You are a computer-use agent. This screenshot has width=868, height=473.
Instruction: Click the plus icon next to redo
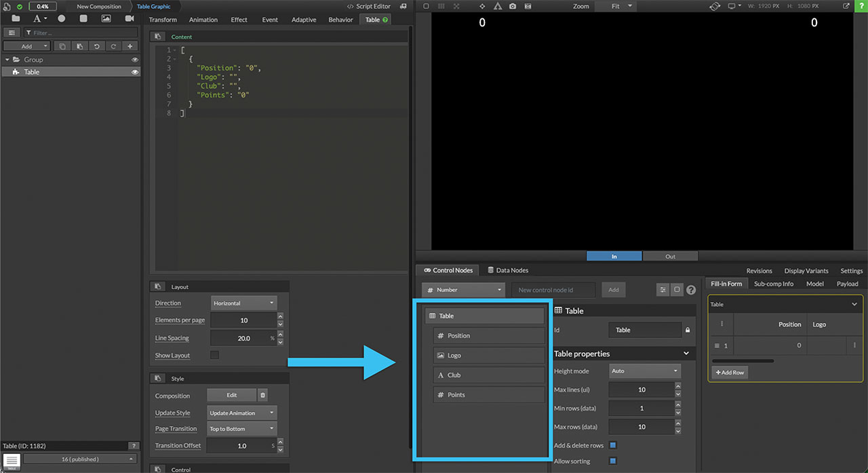130,46
